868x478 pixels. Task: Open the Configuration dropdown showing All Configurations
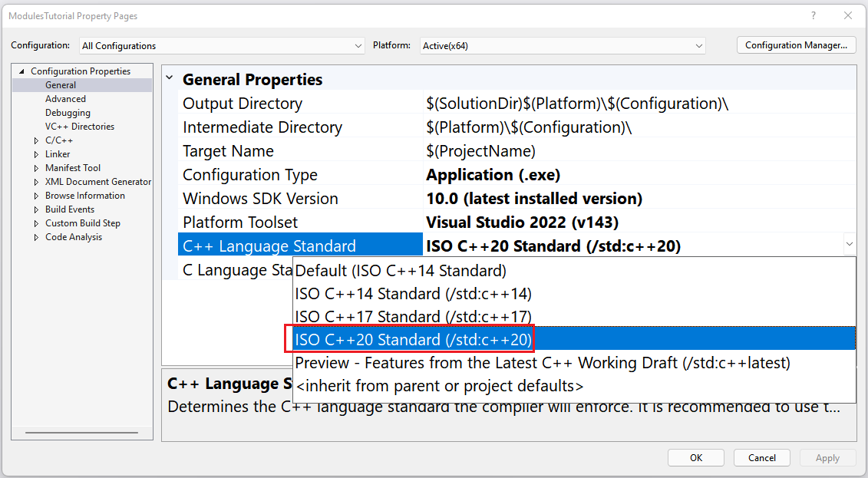coord(358,45)
